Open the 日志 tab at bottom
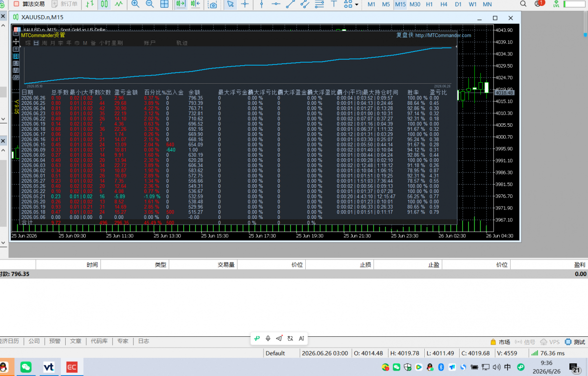The height and width of the screenshot is (376, 588). pyautogui.click(x=144, y=341)
